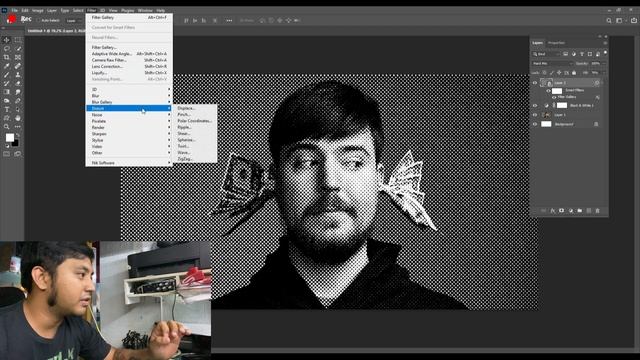The image size is (640, 360).
Task: Open the blend mode Hard Mix dropdown
Action: (x=552, y=64)
